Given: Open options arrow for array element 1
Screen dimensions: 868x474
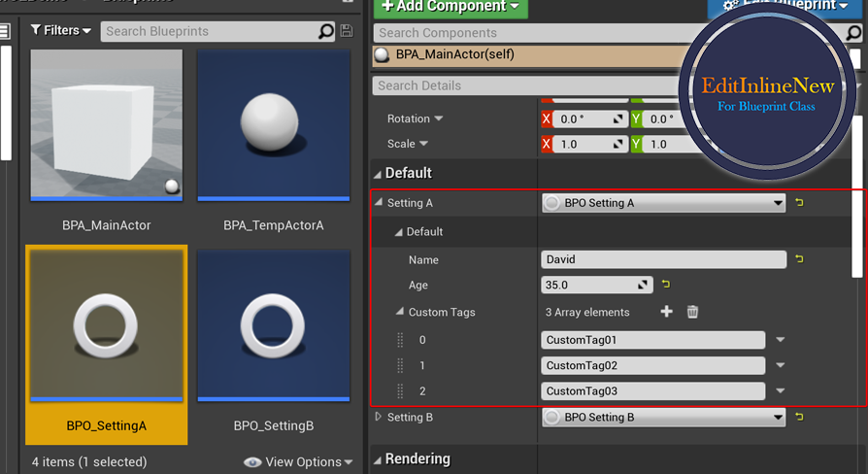Looking at the screenshot, I should click(x=781, y=365).
